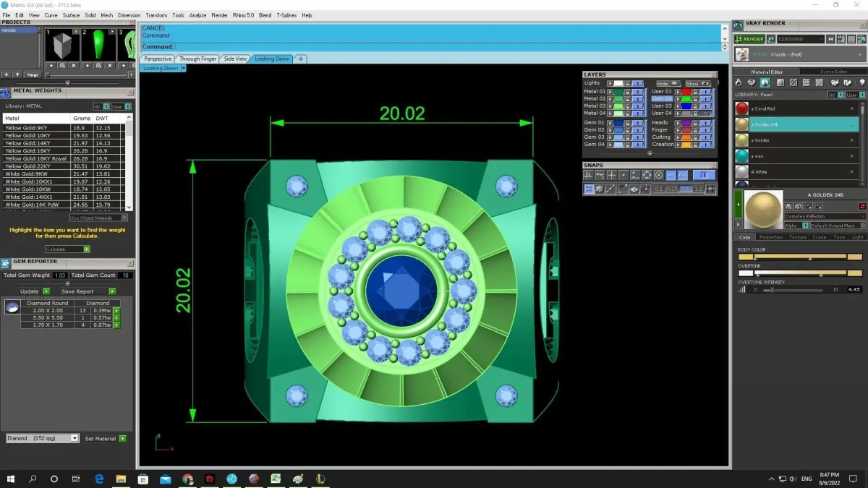Expand Metal 03 layer arrow
The image size is (868, 488).
pyautogui.click(x=610, y=106)
